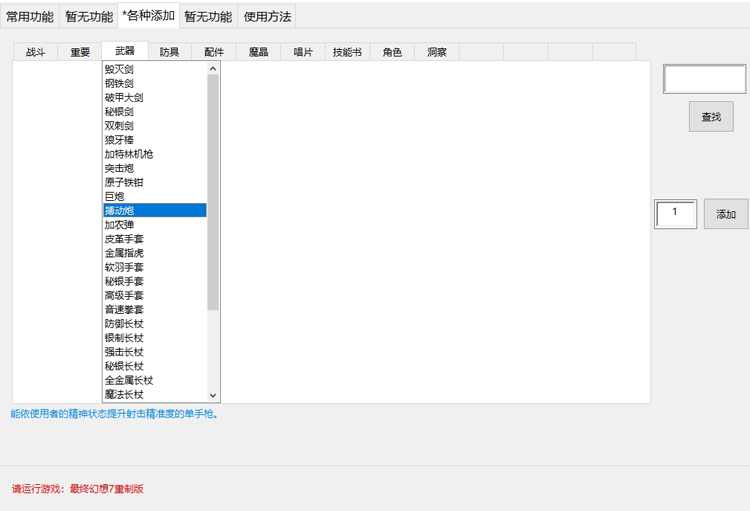Image resolution: width=750 pixels, height=511 pixels.
Task: Select 狼牙棒 from the list
Action: point(155,140)
